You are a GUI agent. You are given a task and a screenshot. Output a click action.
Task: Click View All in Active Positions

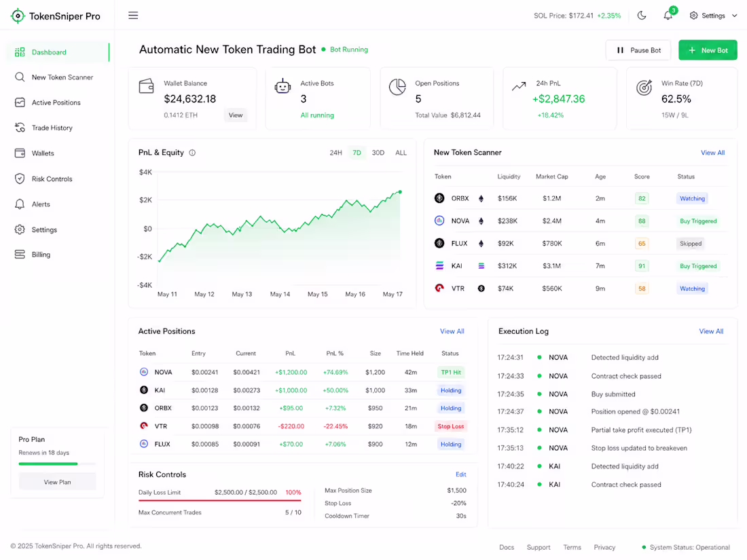click(452, 331)
